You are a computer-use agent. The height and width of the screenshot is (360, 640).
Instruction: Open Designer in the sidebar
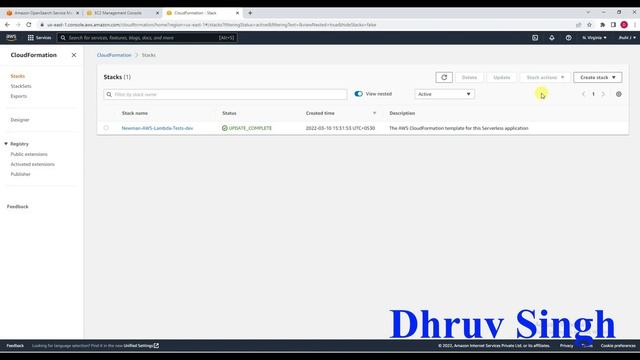point(20,120)
